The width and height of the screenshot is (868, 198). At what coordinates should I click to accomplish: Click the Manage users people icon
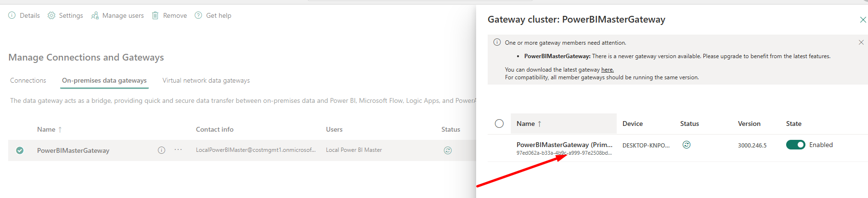tap(95, 15)
